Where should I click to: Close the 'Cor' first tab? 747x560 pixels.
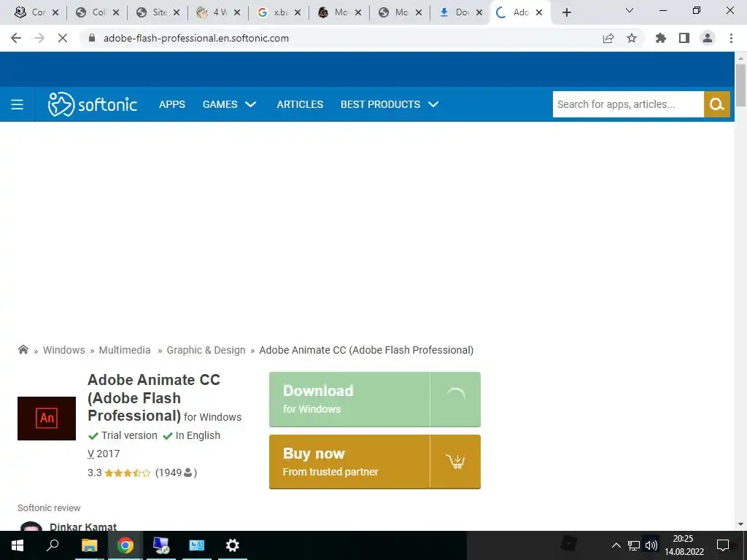pyautogui.click(x=55, y=12)
